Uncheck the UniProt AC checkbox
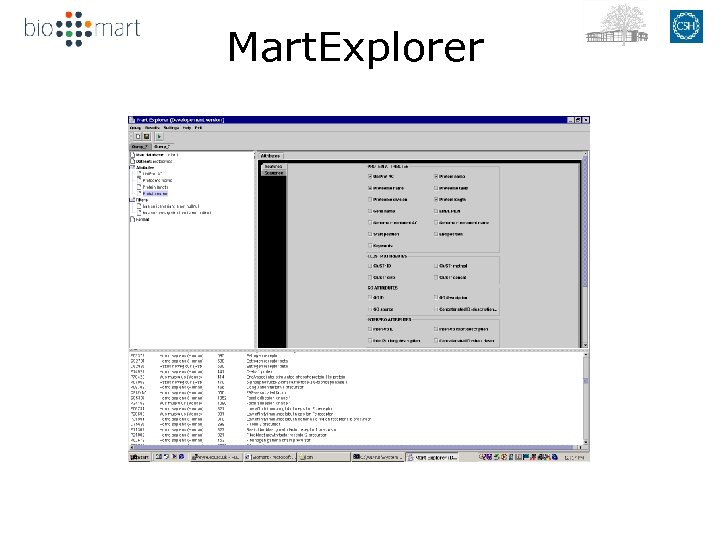Image resolution: width=720 pixels, height=540 pixels. (370, 176)
